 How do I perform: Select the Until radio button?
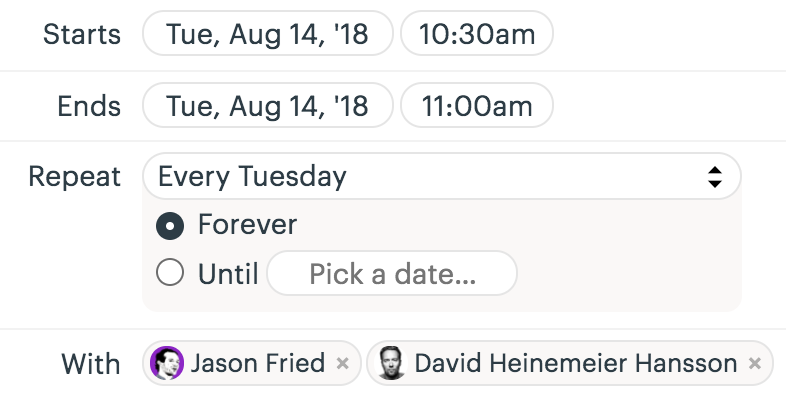(170, 273)
